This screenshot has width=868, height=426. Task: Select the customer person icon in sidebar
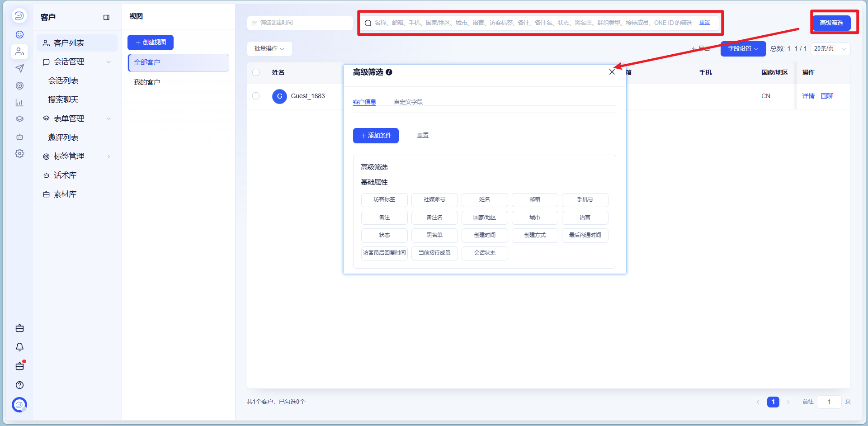coord(19,52)
